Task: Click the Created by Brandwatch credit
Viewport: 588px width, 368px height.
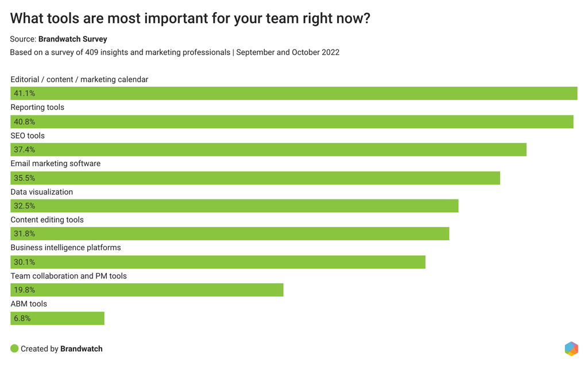Action: 61,348
